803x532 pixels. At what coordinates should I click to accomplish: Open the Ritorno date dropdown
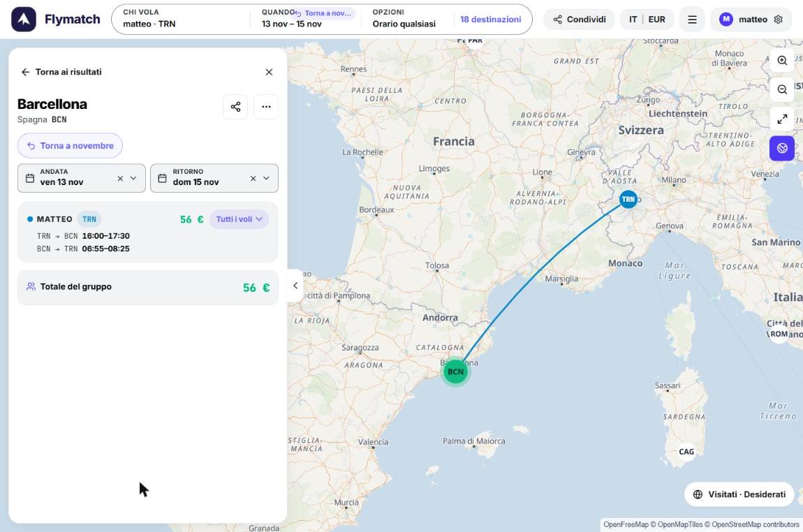click(x=266, y=178)
